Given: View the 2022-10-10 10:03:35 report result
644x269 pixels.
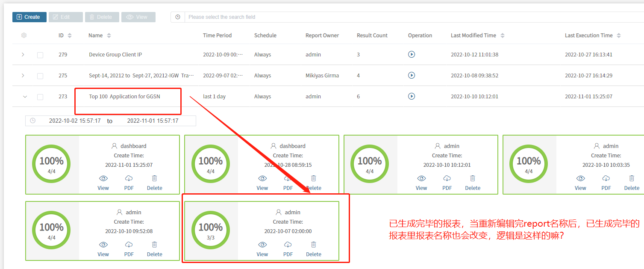Looking at the screenshot, I should (580, 178).
